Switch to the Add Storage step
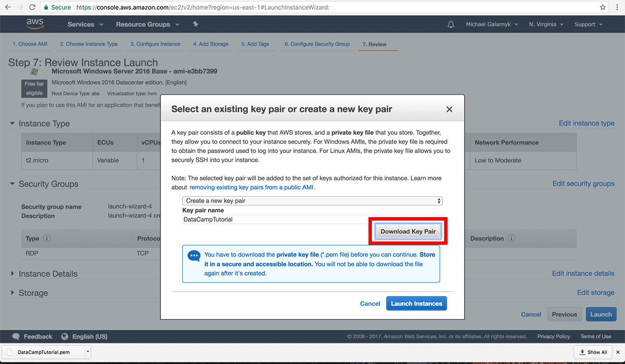The image size is (625, 364). click(x=211, y=44)
